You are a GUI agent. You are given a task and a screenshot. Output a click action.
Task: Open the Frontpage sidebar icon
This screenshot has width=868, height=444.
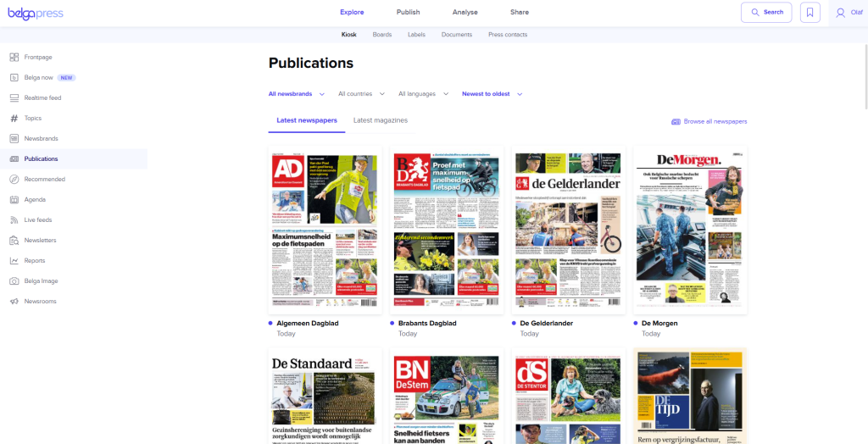(x=14, y=58)
